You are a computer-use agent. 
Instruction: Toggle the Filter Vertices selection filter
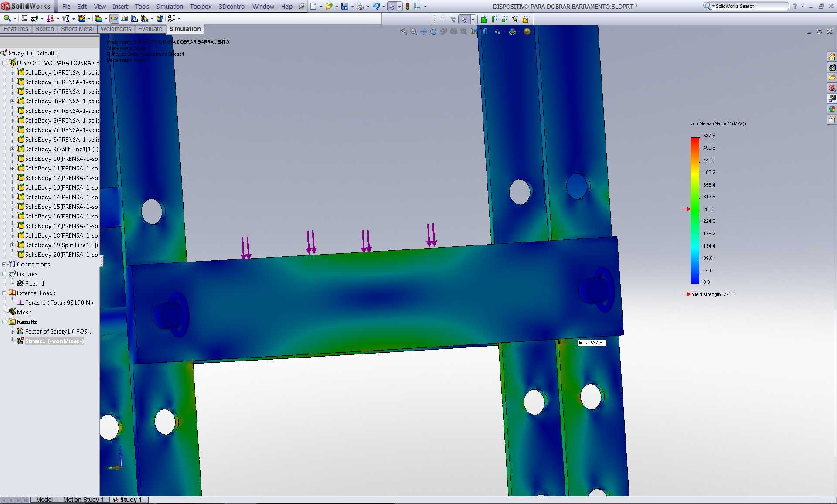pos(505,19)
